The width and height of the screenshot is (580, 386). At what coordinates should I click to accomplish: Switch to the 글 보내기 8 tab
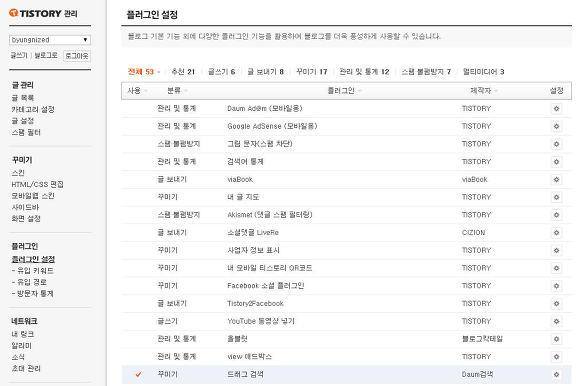266,72
